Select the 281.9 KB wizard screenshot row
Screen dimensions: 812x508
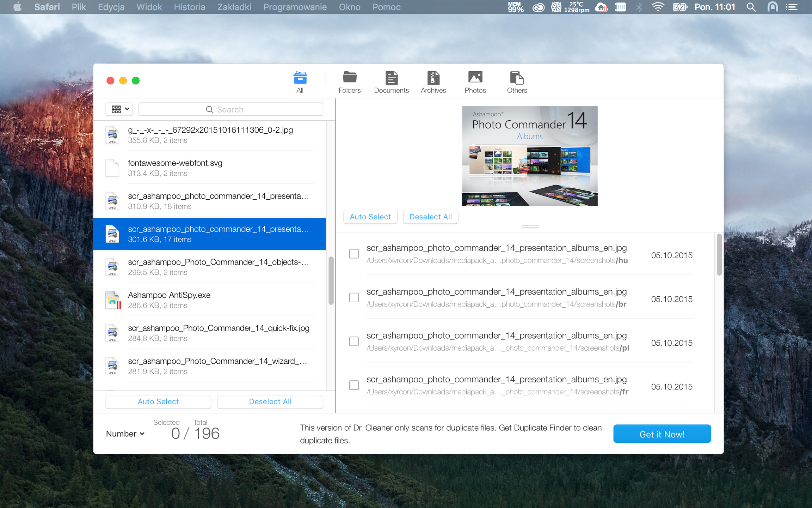click(210, 366)
